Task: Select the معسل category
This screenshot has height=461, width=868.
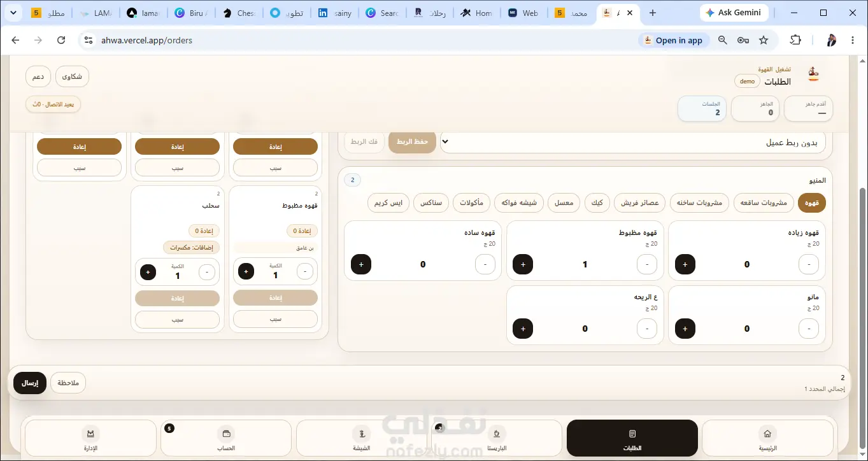Action: tap(564, 203)
